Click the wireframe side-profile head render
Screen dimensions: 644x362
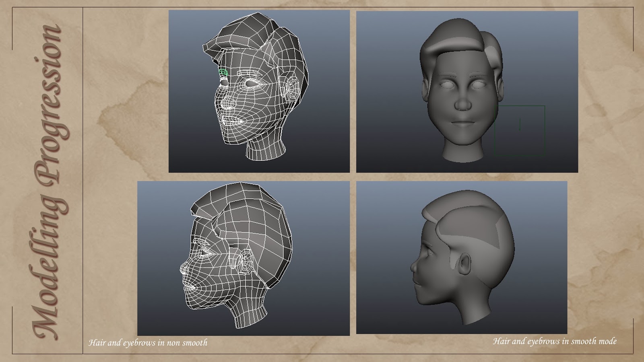coord(244,258)
